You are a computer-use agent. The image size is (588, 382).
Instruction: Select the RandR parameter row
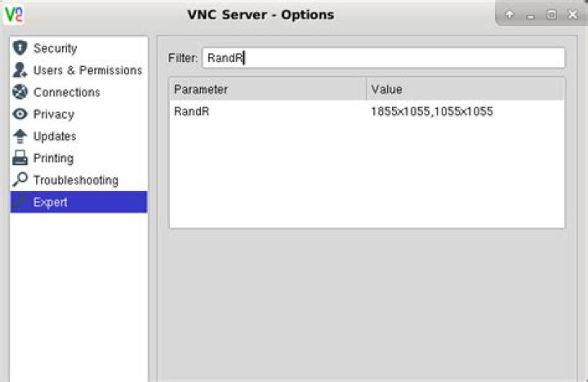[x=367, y=111]
